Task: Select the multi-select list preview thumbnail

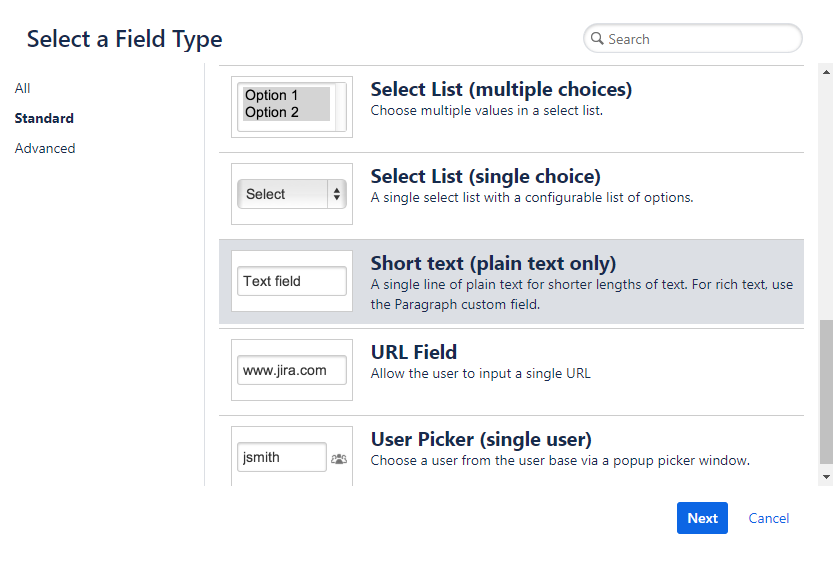Action: pos(292,107)
